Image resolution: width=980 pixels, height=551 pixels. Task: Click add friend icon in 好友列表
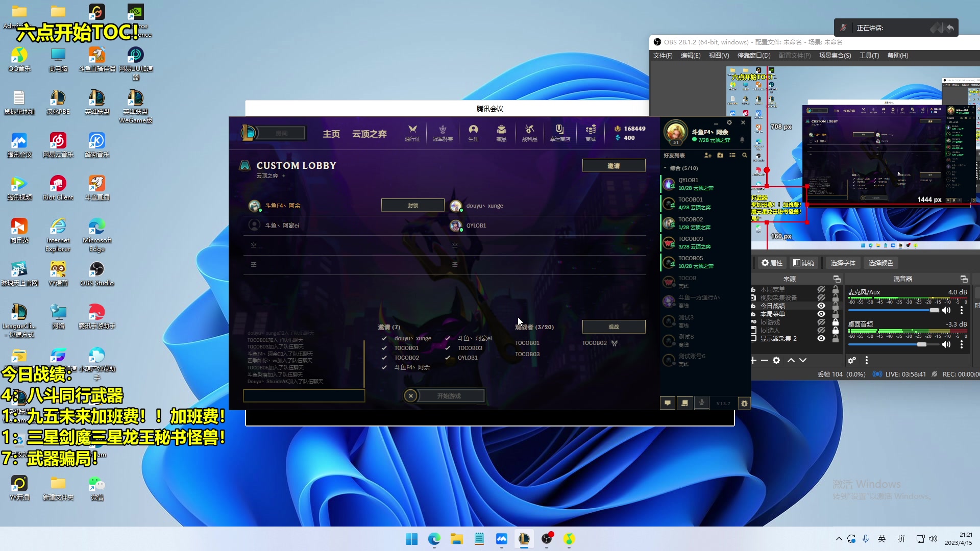707,155
